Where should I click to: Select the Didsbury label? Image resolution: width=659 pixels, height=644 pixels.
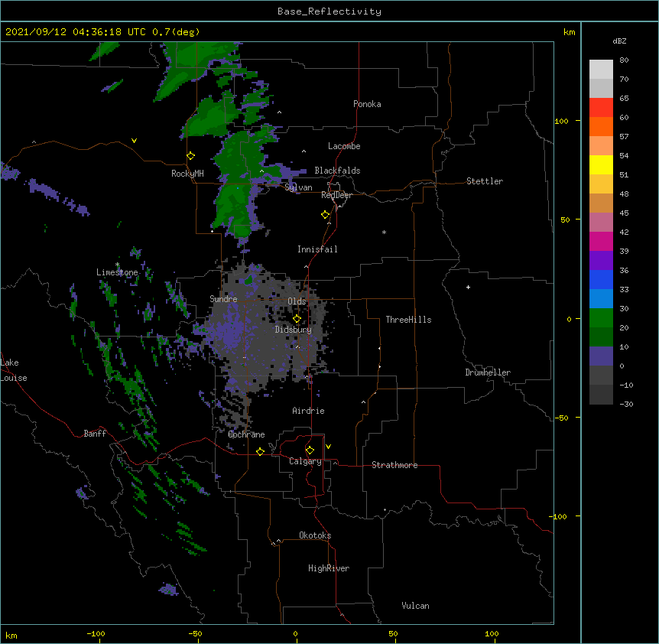(x=294, y=330)
